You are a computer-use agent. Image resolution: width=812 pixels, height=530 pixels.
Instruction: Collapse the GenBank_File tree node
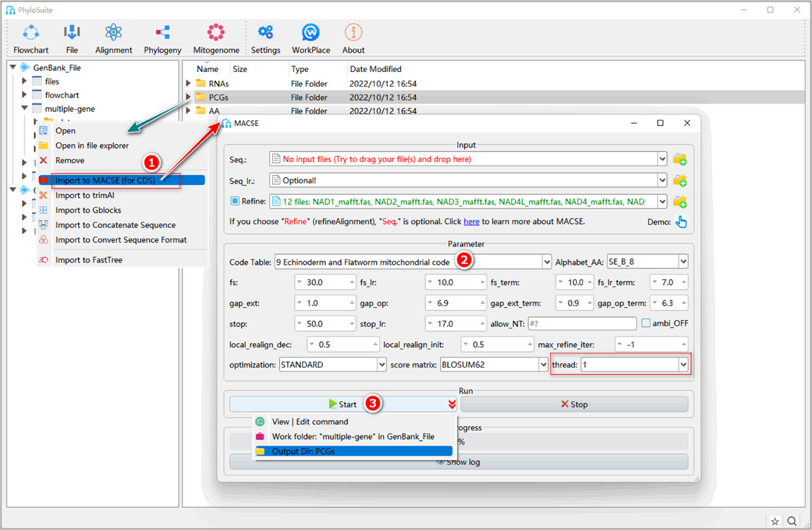(13, 67)
